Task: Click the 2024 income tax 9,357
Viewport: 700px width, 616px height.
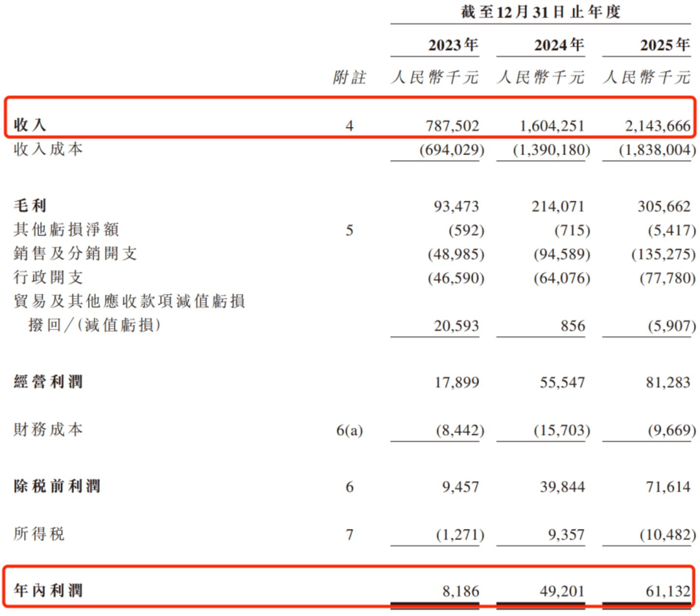Action: click(x=566, y=535)
